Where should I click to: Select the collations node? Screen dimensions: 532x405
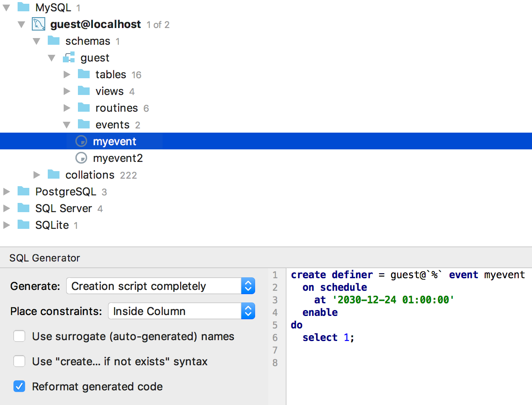90,175
